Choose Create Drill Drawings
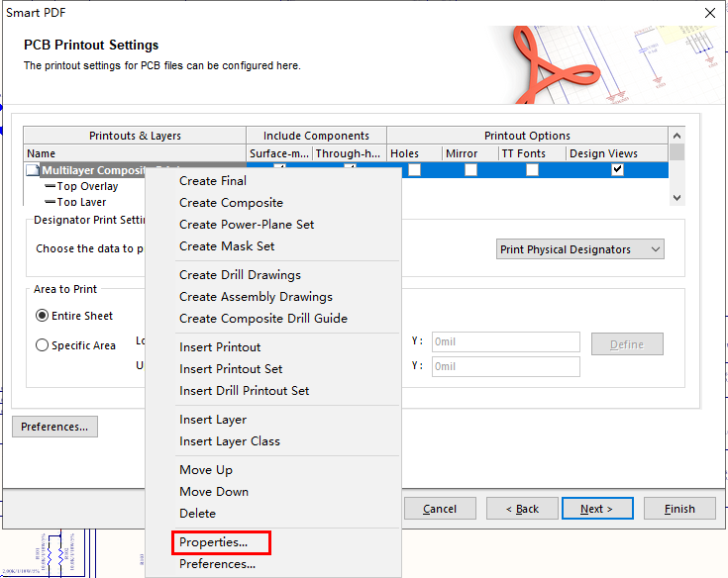The image size is (728, 578). 240,275
